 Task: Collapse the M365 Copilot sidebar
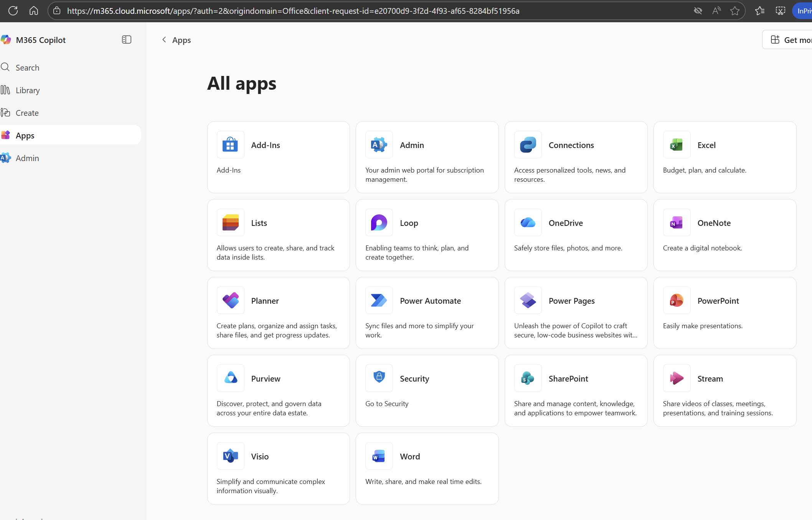point(127,39)
